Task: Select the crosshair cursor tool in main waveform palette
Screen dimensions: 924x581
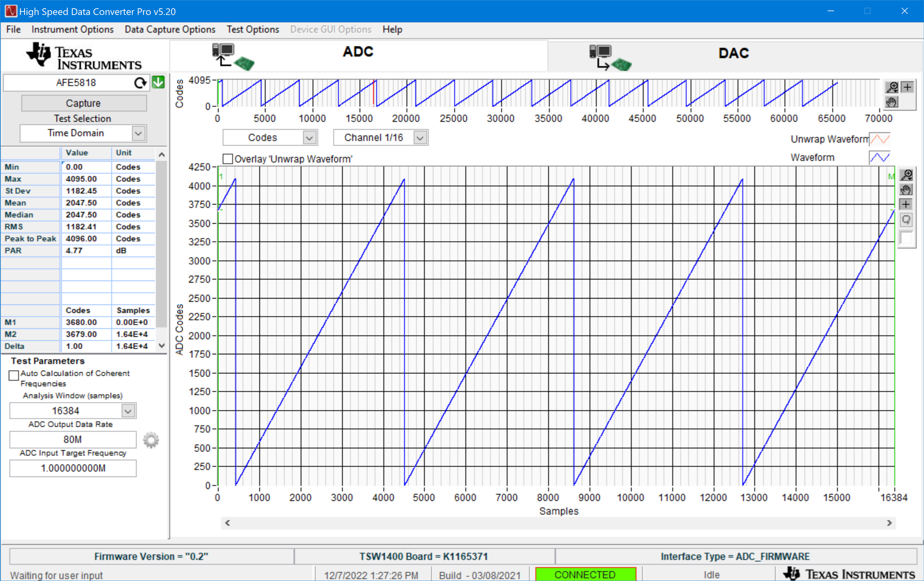Action: point(906,204)
